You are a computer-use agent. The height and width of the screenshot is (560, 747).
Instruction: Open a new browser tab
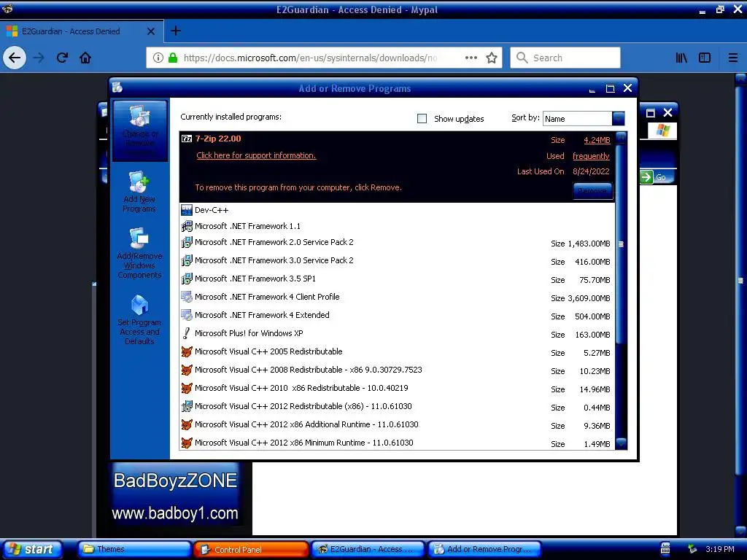[176, 31]
